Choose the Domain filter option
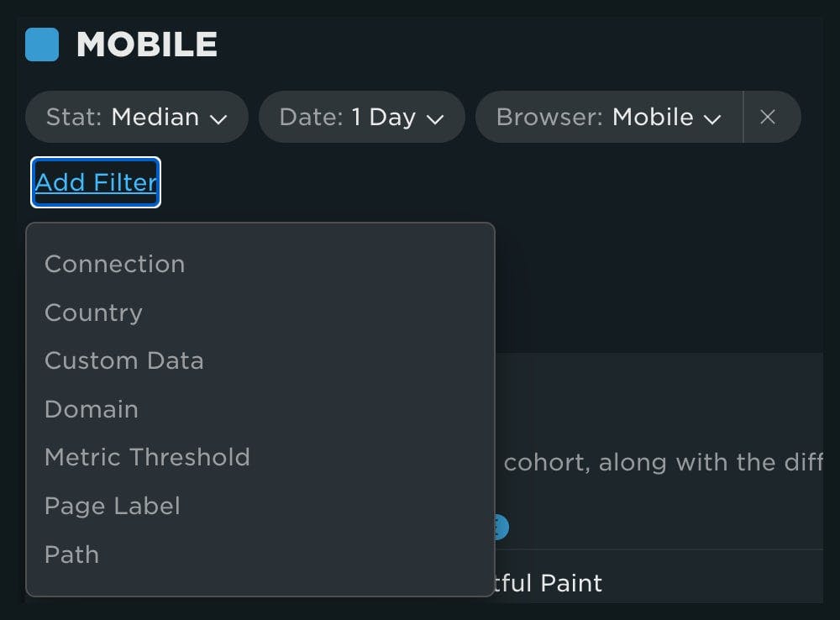 pos(91,409)
